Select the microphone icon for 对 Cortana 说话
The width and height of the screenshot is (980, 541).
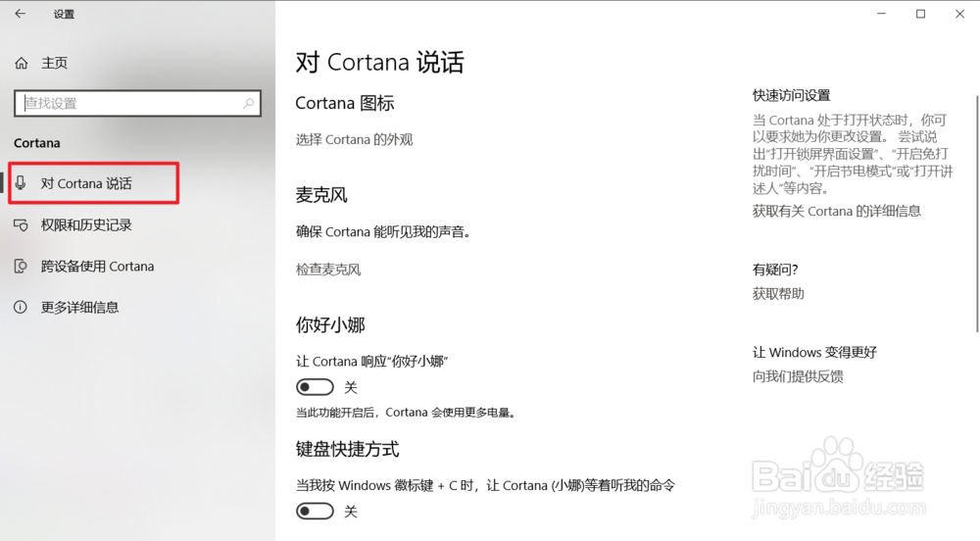[x=21, y=183]
